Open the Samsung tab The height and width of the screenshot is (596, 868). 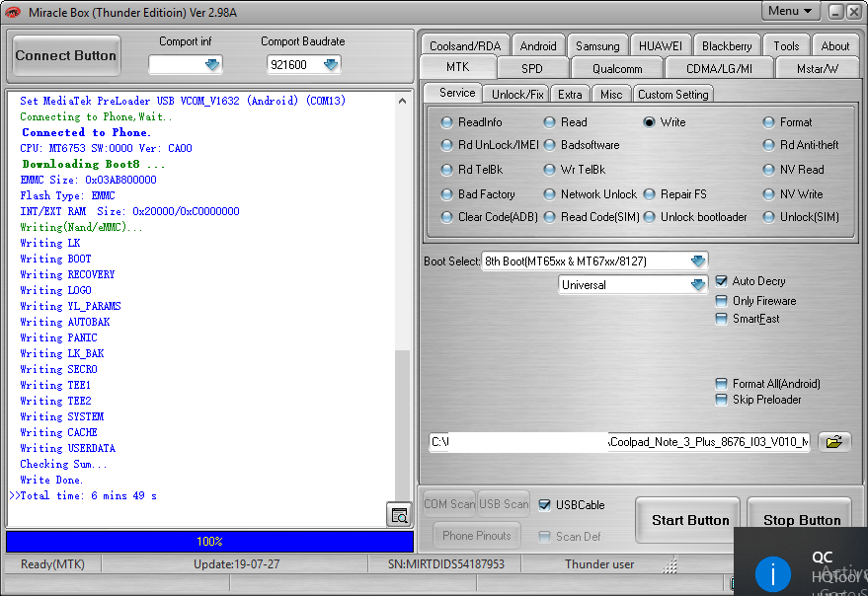pyautogui.click(x=597, y=46)
